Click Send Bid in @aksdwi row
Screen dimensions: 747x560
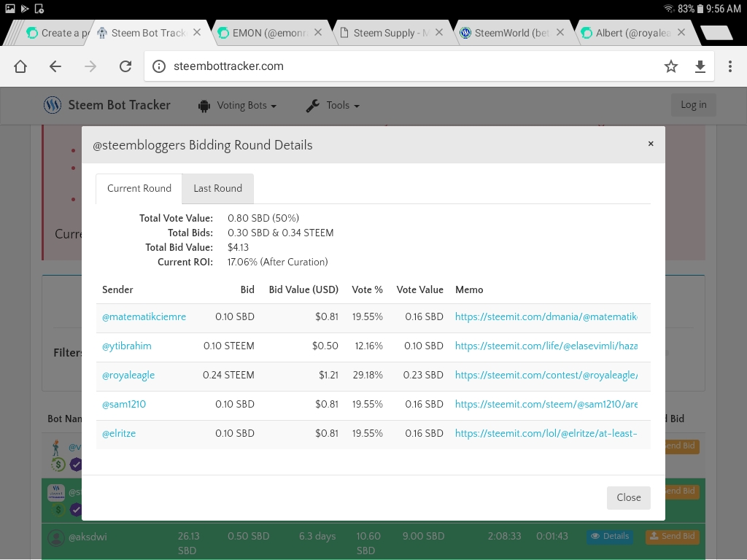[672, 536]
